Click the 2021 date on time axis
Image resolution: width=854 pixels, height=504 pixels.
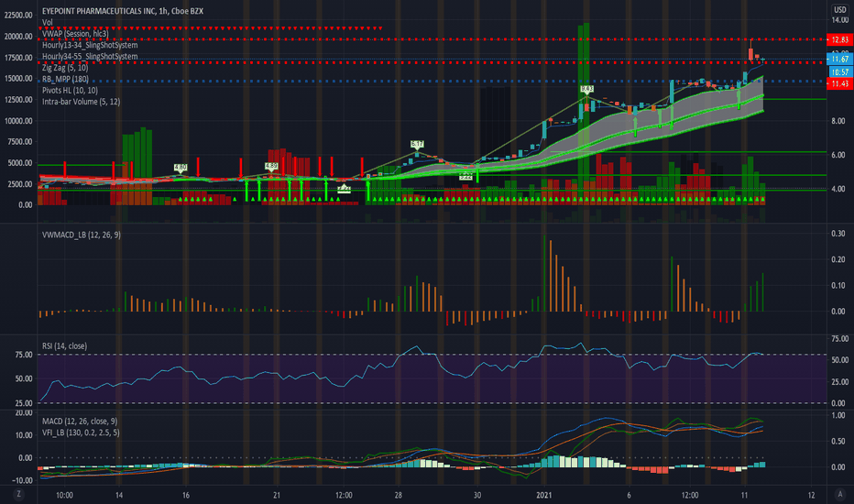[544, 495]
